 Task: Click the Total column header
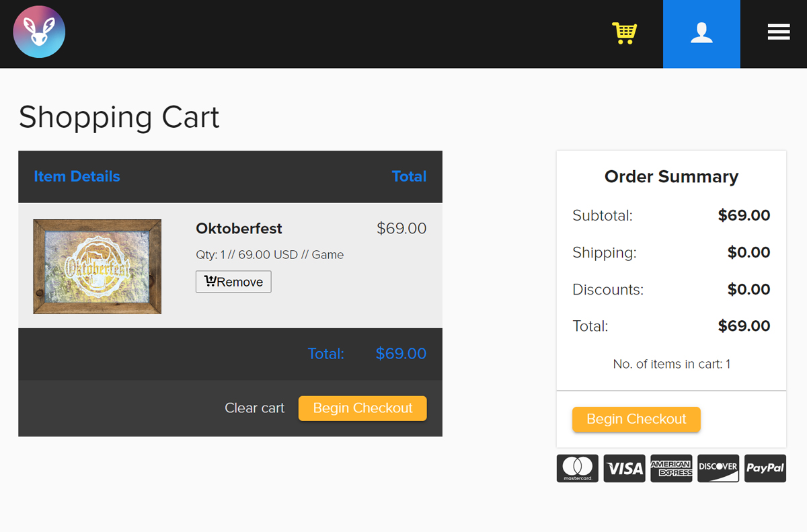click(x=409, y=176)
